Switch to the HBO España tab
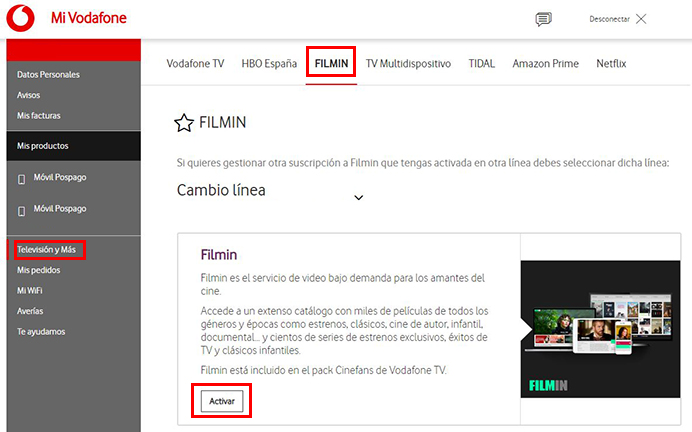This screenshot has width=692, height=432. pyautogui.click(x=269, y=64)
